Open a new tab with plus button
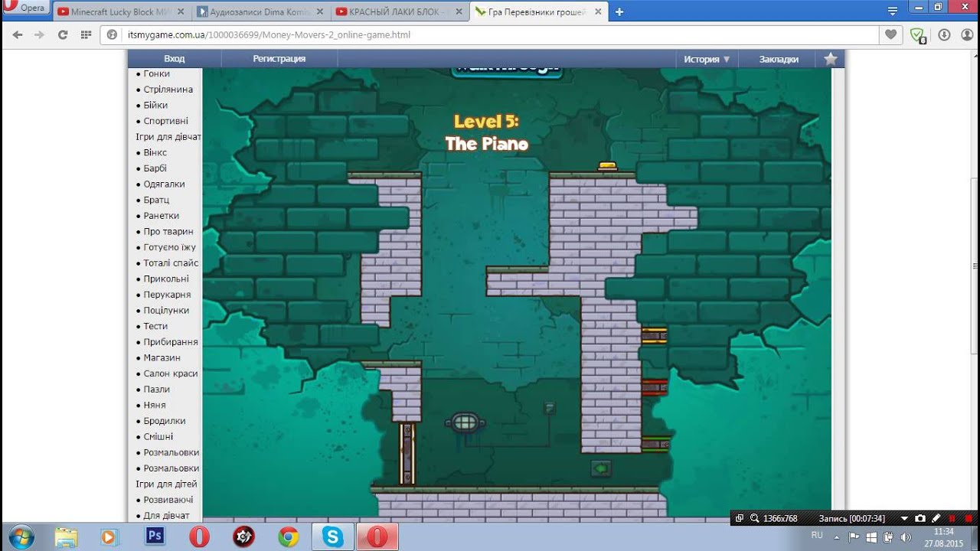 (619, 11)
